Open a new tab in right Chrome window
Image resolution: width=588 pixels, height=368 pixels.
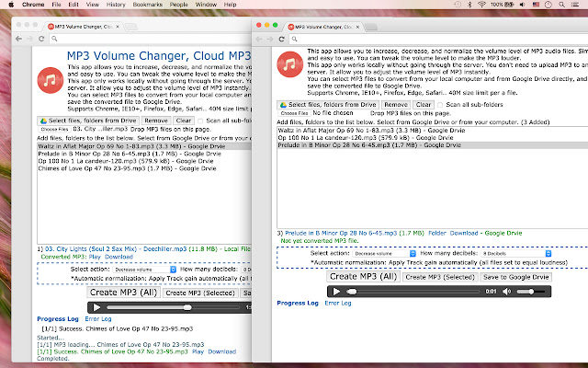pyautogui.click(x=370, y=27)
